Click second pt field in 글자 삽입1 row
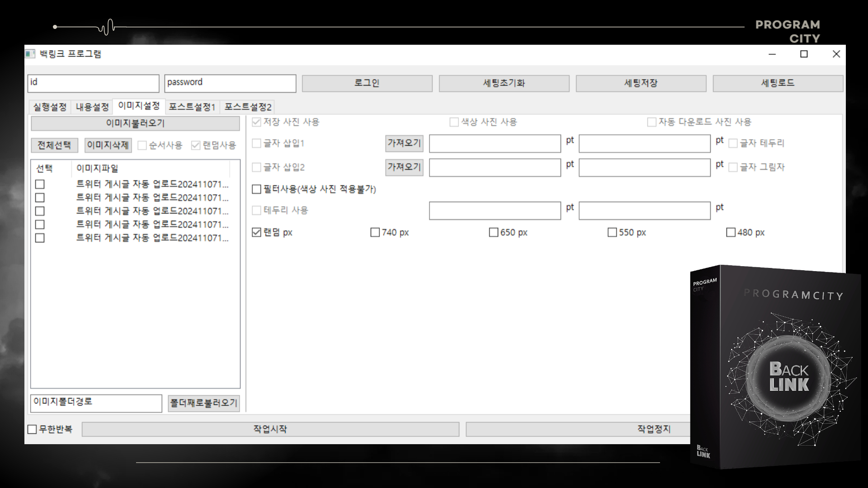The width and height of the screenshot is (868, 488). (x=645, y=144)
